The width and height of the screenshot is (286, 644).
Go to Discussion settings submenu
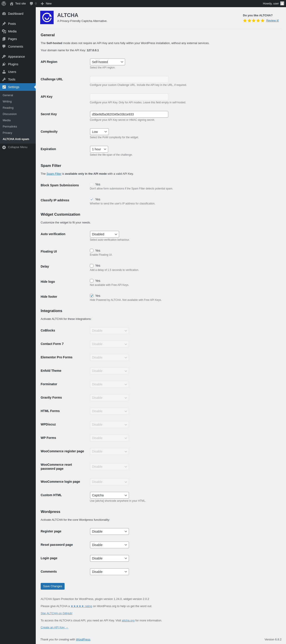[10, 114]
